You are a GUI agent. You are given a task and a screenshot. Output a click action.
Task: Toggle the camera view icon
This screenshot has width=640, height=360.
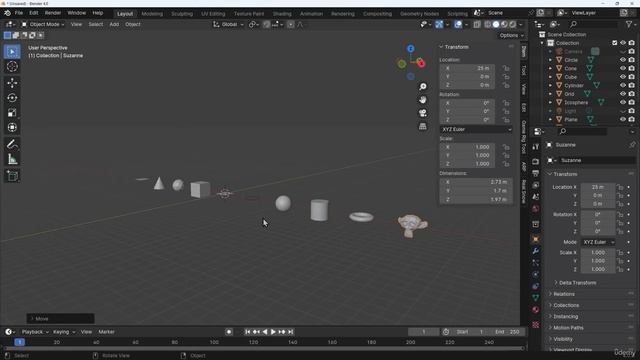[423, 113]
